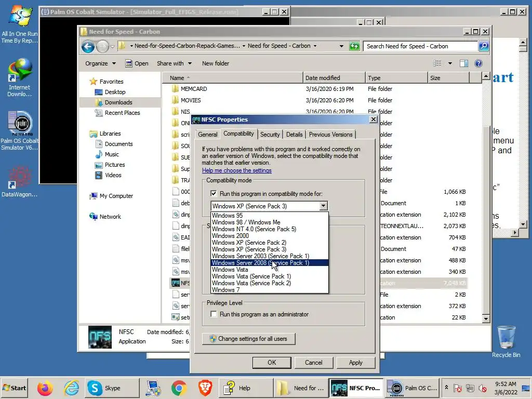The height and width of the screenshot is (399, 532).
Task: Click the flag action center tray icon
Action: (x=458, y=388)
